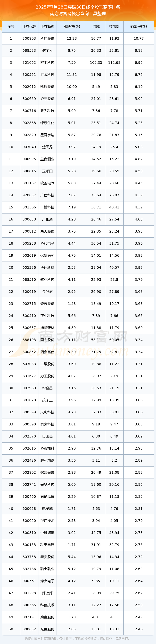
Task: Select stock name 天利科技
Action: [47, 412]
